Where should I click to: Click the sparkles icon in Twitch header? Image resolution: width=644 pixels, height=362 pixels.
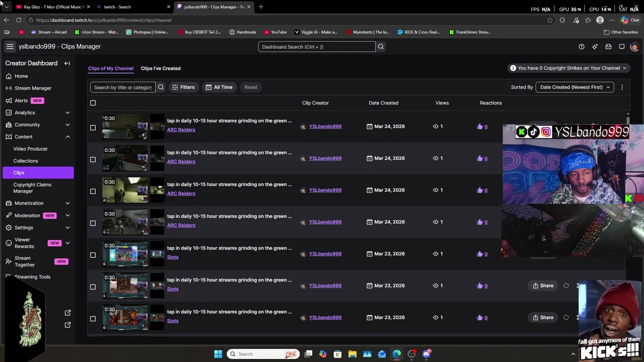click(595, 47)
